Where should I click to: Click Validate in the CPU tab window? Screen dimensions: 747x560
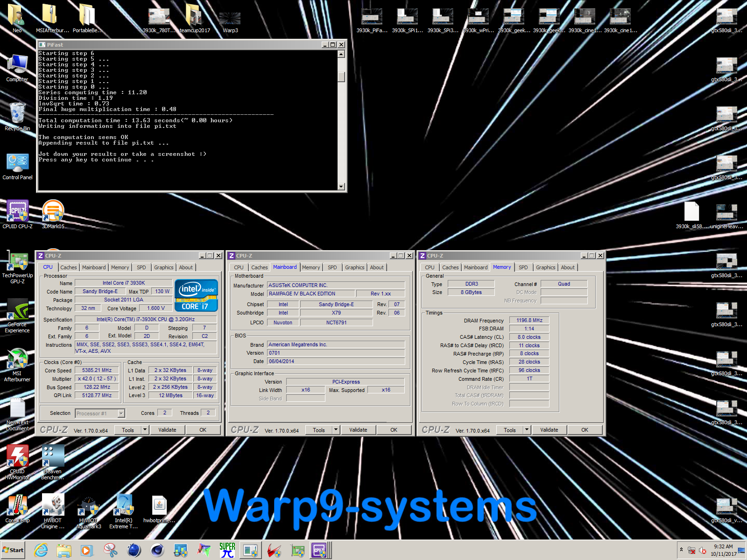pyautogui.click(x=167, y=430)
